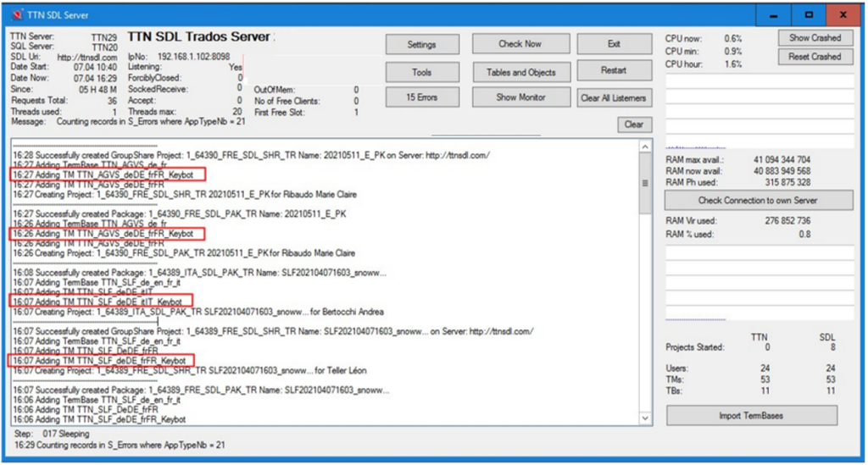This screenshot has width=868, height=465.
Task: Click the Import TermBases button
Action: tap(752, 415)
